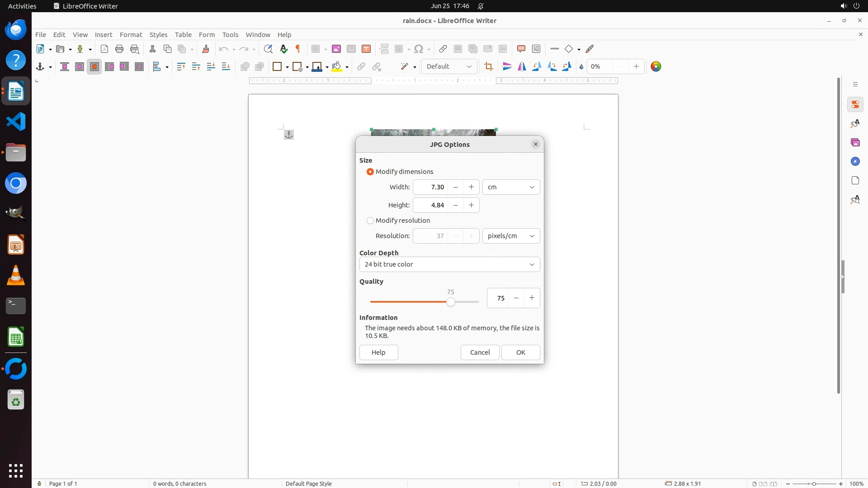Open the cm unit dropdown

pos(511,187)
